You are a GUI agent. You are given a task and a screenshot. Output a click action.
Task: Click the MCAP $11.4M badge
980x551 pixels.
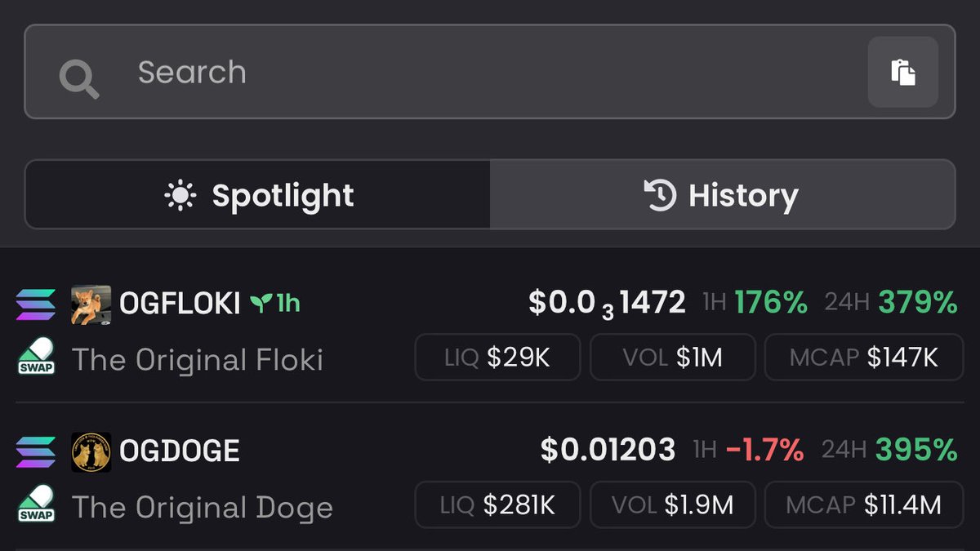pyautogui.click(x=864, y=504)
